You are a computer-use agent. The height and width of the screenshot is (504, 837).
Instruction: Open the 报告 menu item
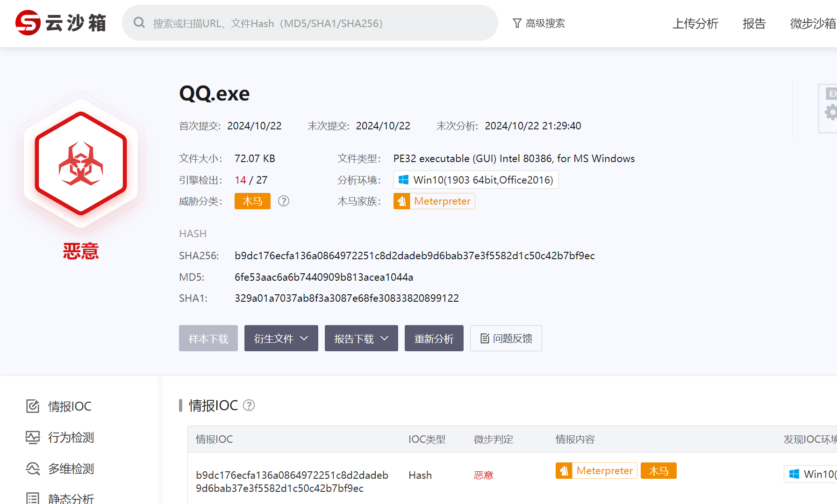coord(754,23)
